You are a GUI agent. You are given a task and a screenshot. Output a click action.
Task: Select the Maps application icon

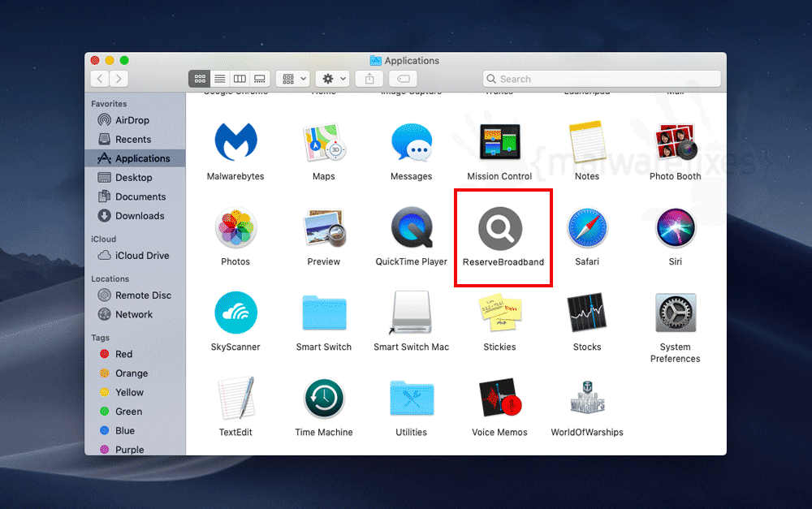coord(324,142)
